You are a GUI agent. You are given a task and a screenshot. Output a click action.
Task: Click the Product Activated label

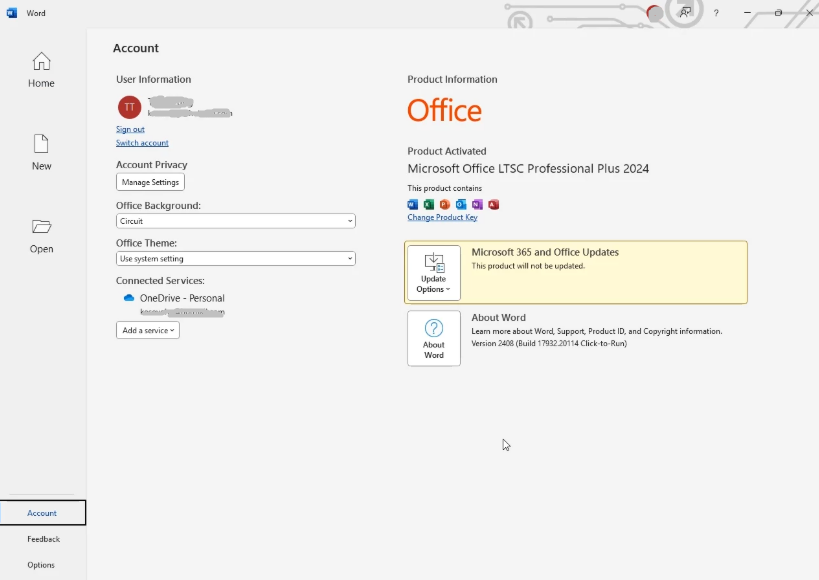coord(447,151)
